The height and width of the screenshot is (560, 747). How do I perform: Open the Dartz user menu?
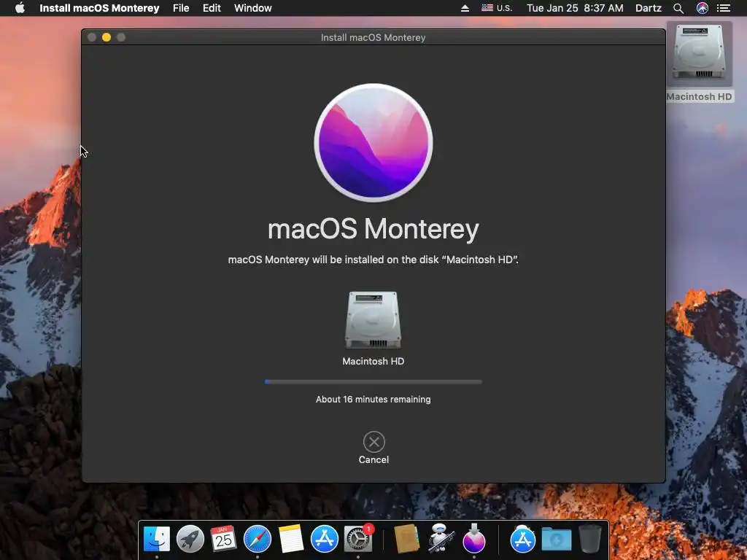(x=649, y=8)
